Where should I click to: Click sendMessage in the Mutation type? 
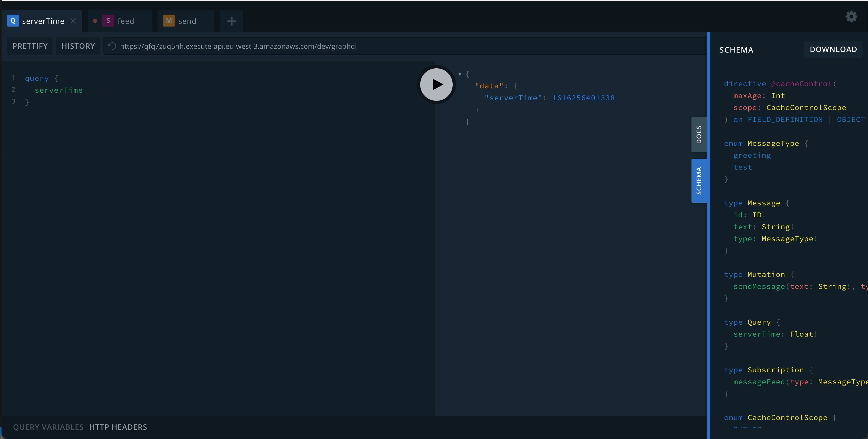[x=759, y=287]
